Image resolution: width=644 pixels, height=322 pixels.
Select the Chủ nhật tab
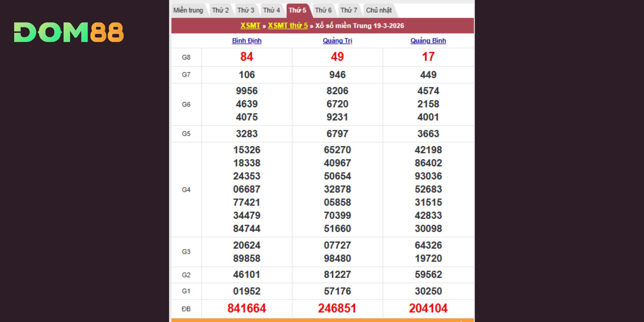pyautogui.click(x=379, y=10)
